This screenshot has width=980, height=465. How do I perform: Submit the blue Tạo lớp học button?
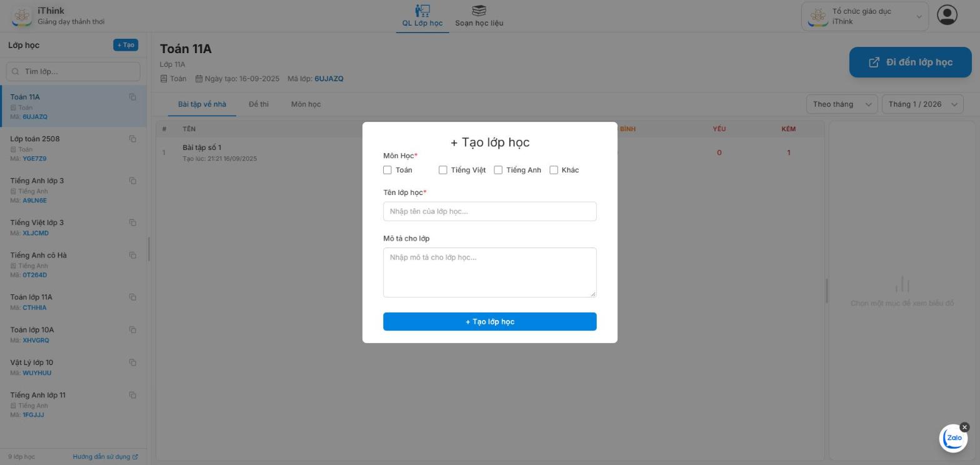pos(490,321)
